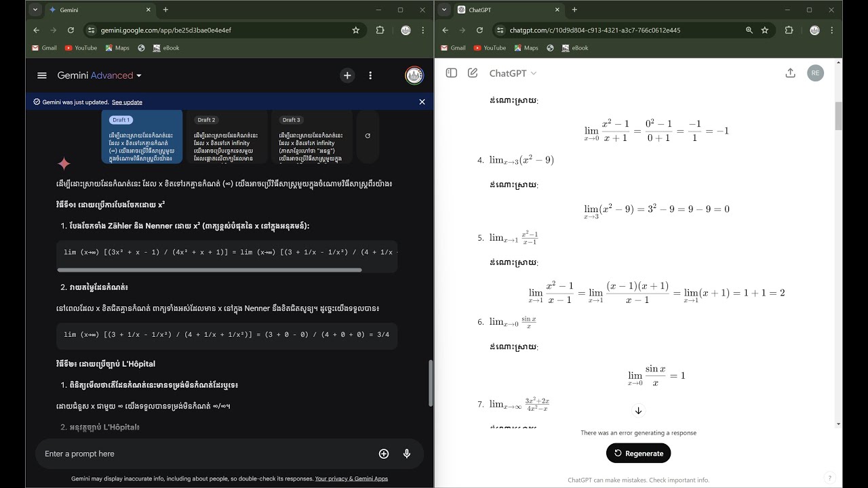Open Gmail bookmark in Gemini window
Screen dimensions: 868x488
click(45, 48)
